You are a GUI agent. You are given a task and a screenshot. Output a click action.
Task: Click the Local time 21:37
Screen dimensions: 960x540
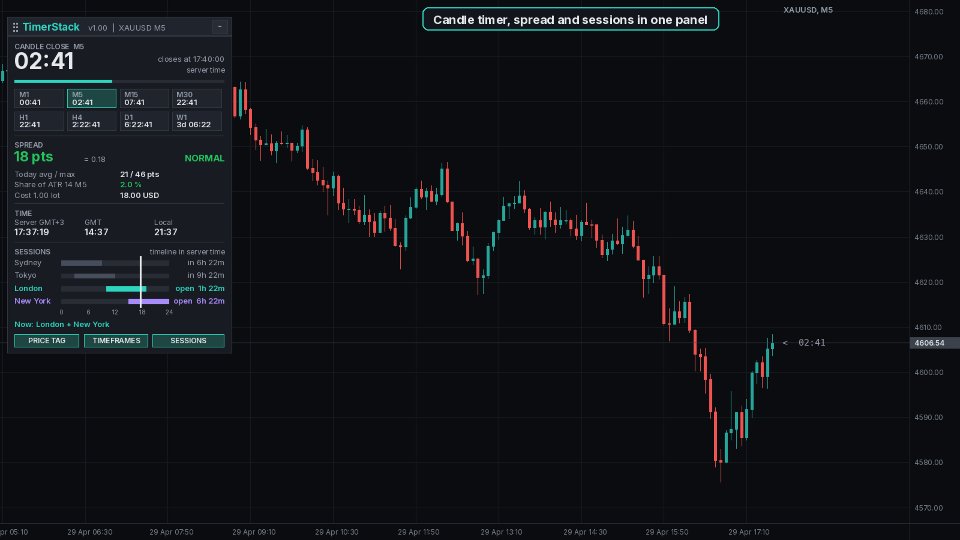click(166, 232)
